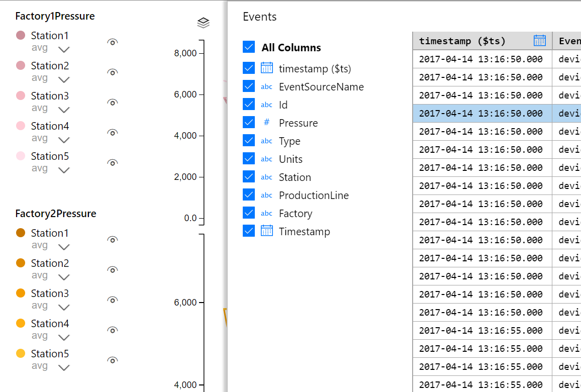
Task: Sort by timestamp ($ts) column header
Action: [462, 41]
